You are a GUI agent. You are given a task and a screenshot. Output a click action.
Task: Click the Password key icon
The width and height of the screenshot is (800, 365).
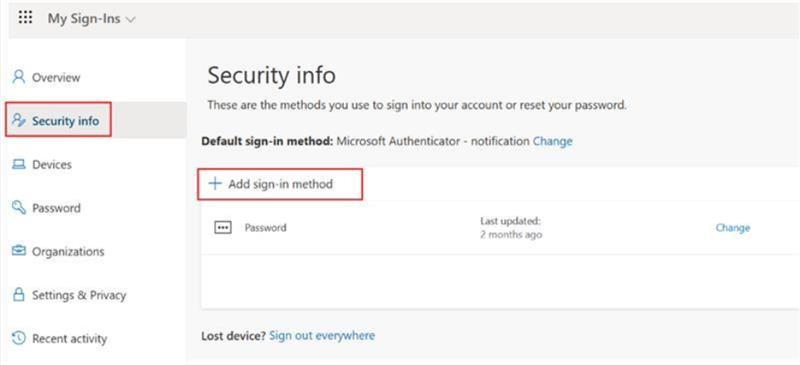click(x=19, y=208)
